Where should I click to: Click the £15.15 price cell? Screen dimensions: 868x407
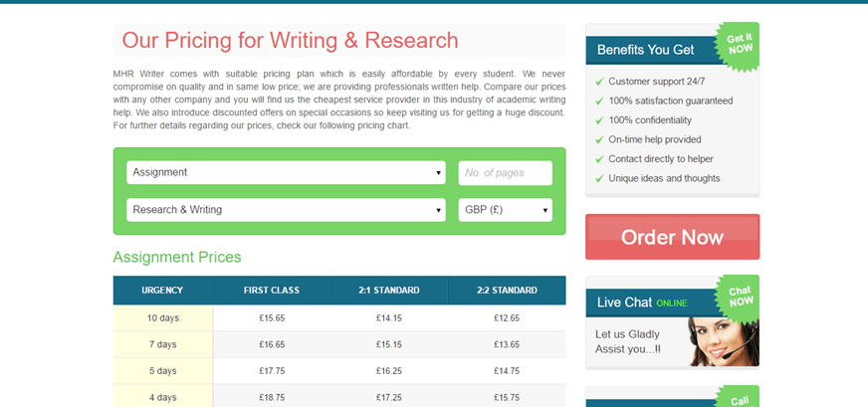click(389, 344)
